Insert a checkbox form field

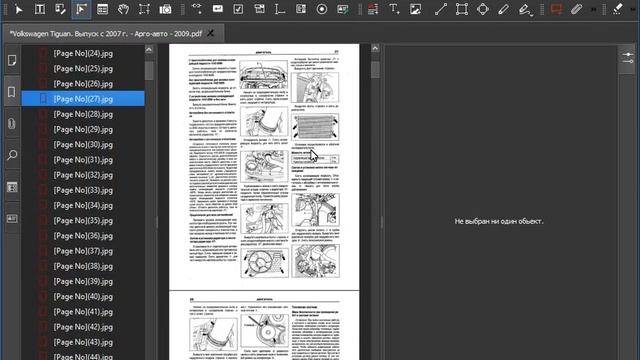pyautogui.click(x=238, y=9)
